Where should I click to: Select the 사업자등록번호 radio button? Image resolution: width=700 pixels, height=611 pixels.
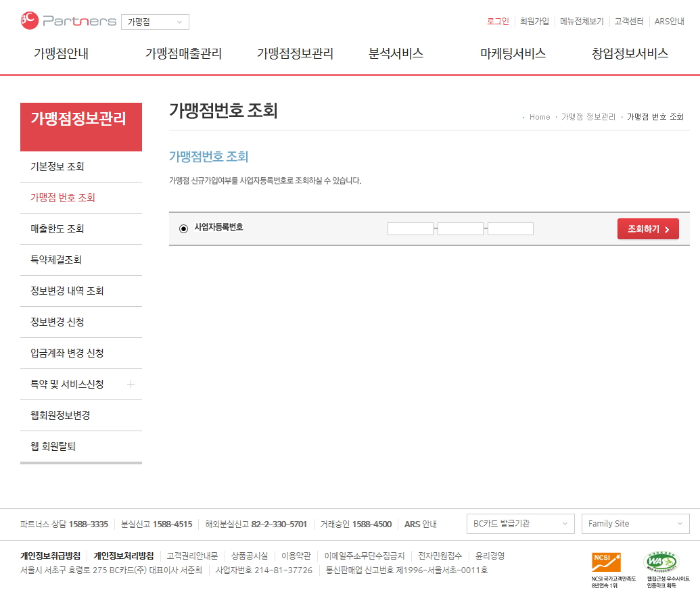pos(183,228)
